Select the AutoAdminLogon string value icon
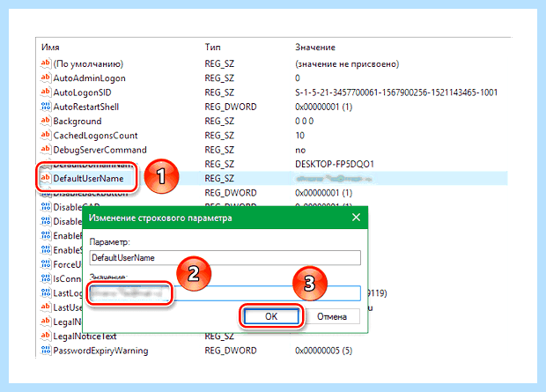The width and height of the screenshot is (546, 392). point(45,78)
